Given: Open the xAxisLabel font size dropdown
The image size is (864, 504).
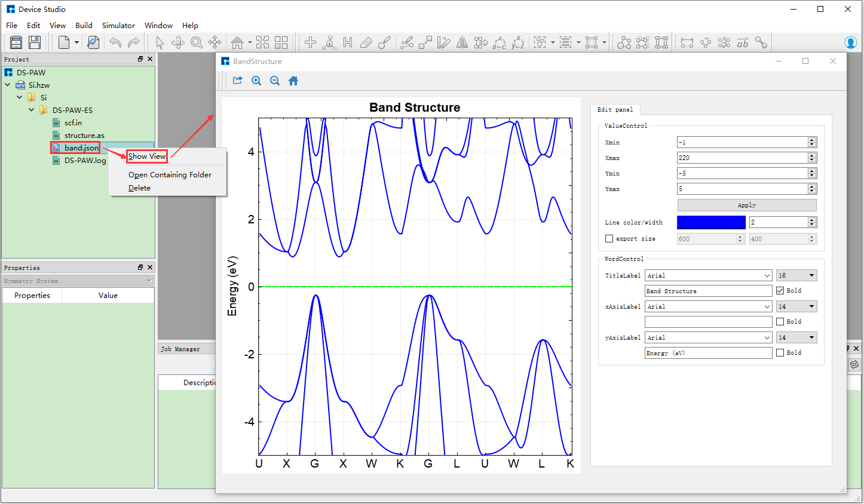Looking at the screenshot, I should click(x=796, y=306).
